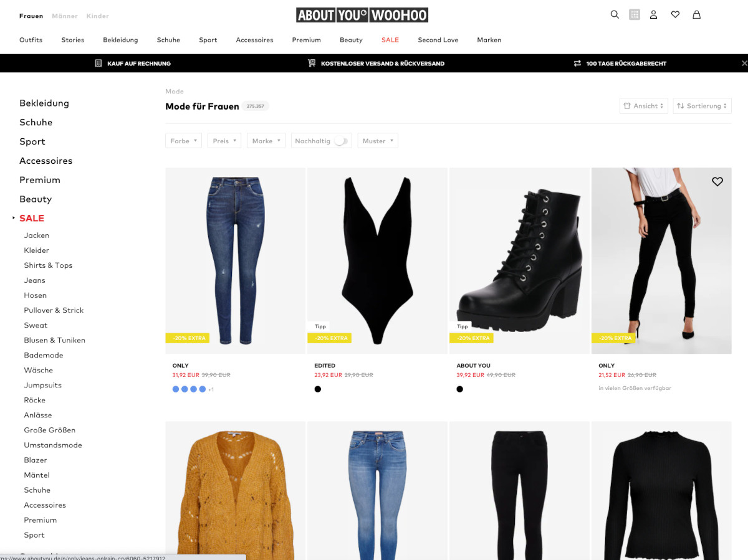The image size is (748, 560).
Task: Open Bekleidung in the top navigation
Action: click(120, 40)
